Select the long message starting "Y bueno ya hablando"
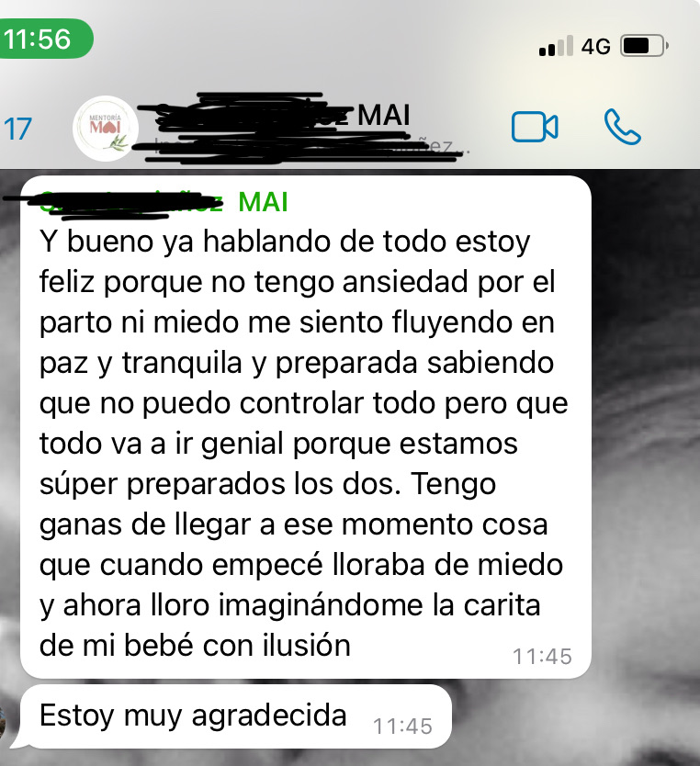 tap(306, 427)
